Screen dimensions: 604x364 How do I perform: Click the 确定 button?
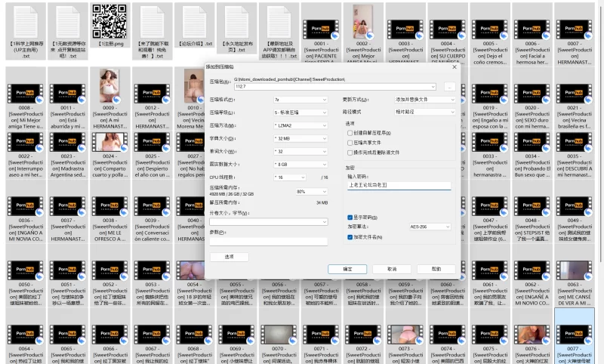(347, 269)
